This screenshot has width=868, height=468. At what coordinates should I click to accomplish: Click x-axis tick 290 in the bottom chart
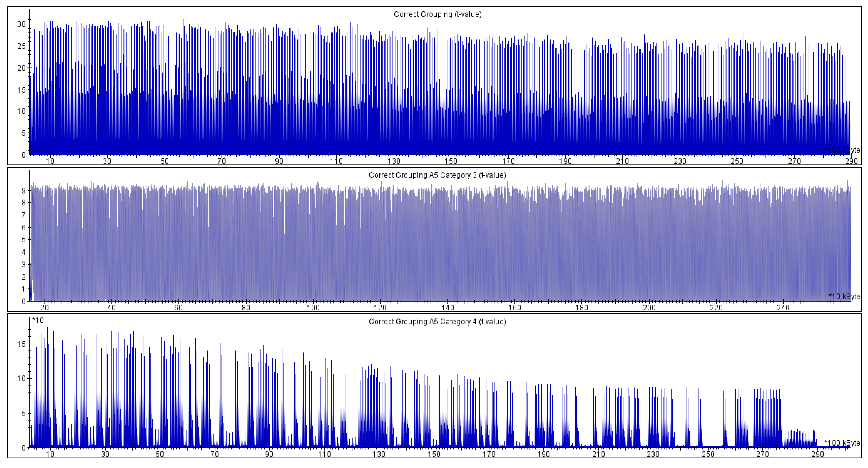(x=817, y=454)
